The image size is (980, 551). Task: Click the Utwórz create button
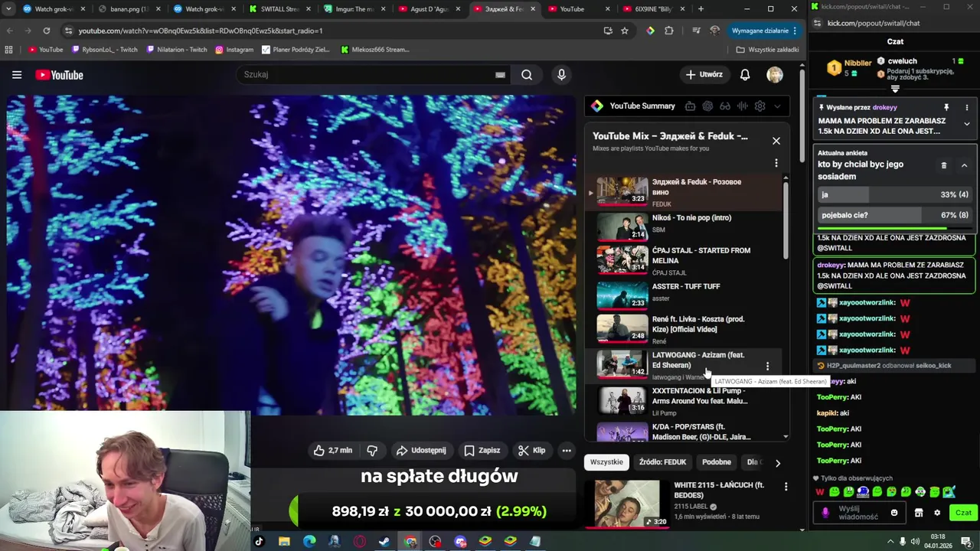[x=704, y=75]
